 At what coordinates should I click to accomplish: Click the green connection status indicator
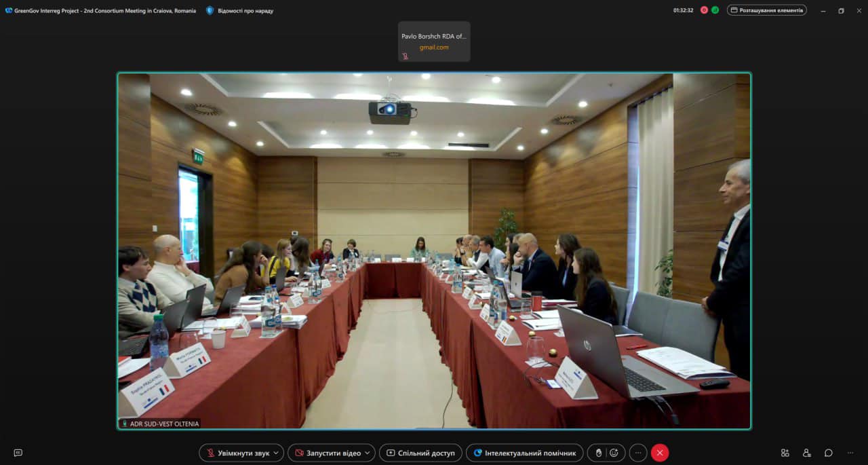pos(715,10)
